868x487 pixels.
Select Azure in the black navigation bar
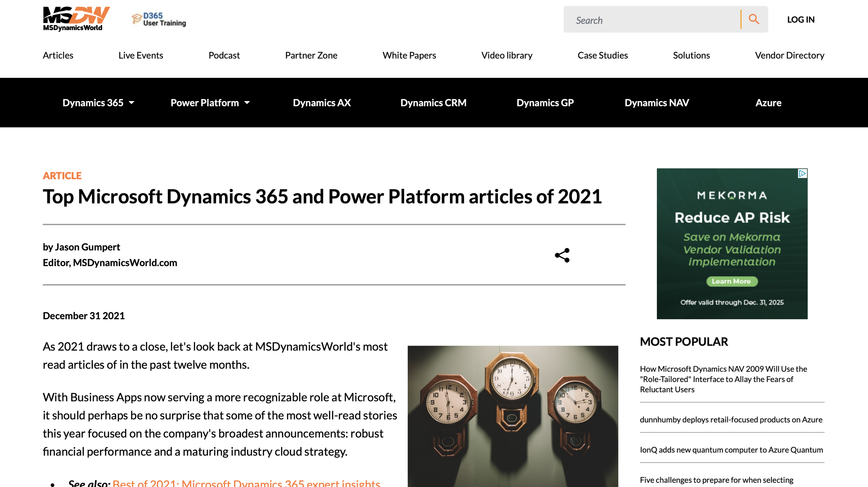[x=768, y=102]
